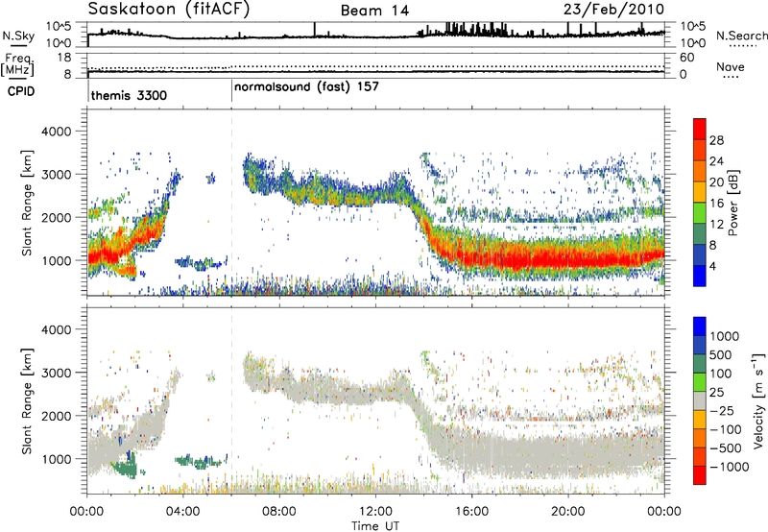The image size is (768, 532).
Task: Click the Freq. [MHz] axis label
Action: [x=17, y=64]
